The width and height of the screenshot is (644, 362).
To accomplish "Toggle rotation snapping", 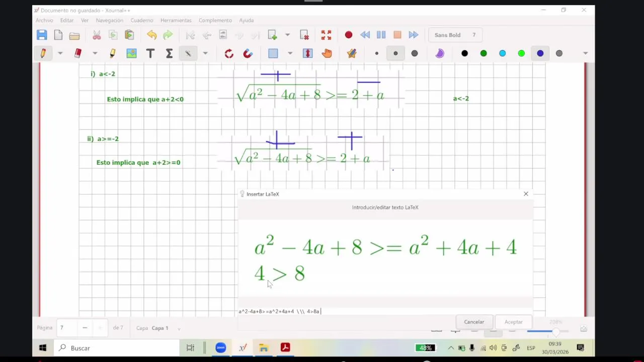I will [x=229, y=53].
